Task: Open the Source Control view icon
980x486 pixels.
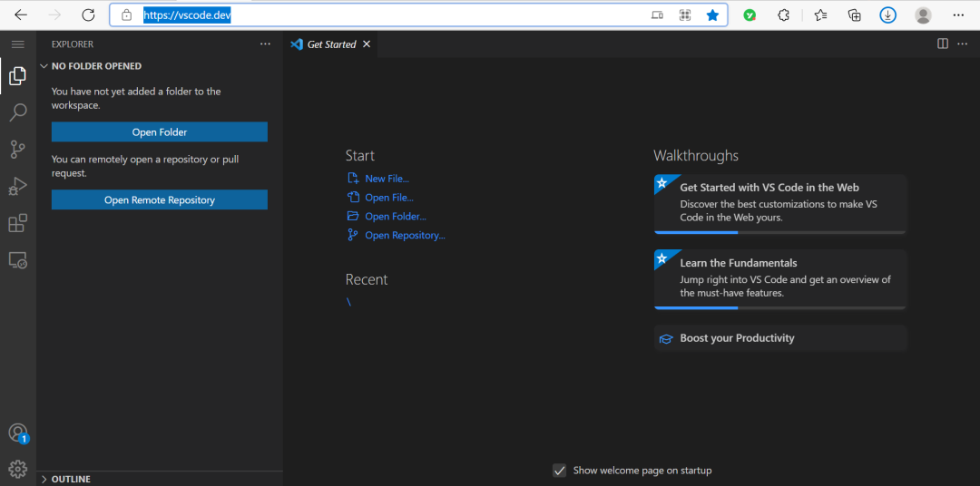Action: click(17, 150)
